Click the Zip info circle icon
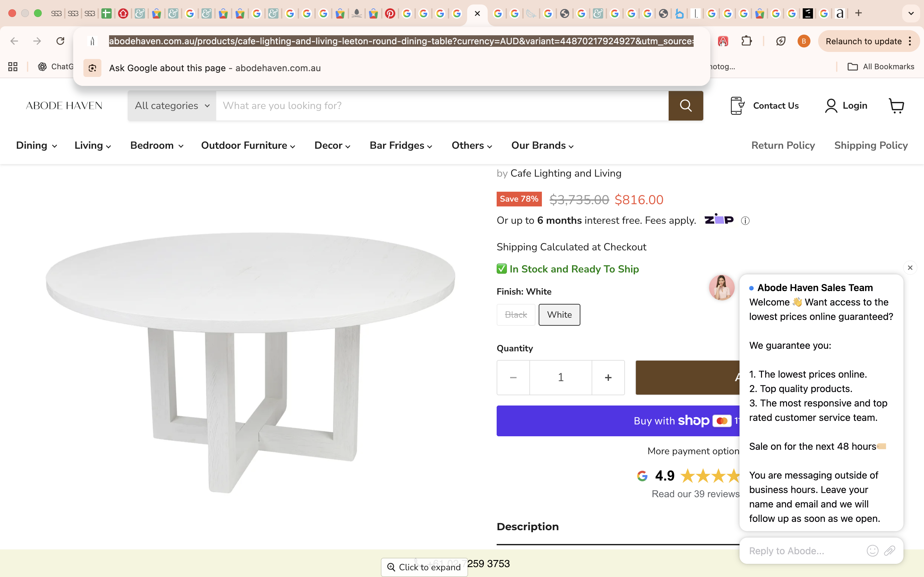Viewport: 924px width, 577px height. pos(745,221)
